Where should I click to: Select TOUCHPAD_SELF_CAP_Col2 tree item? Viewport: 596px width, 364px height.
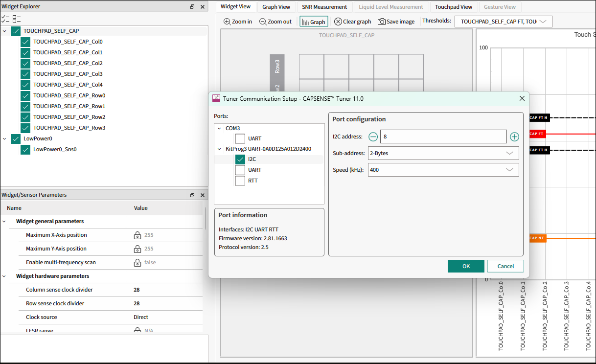point(68,63)
